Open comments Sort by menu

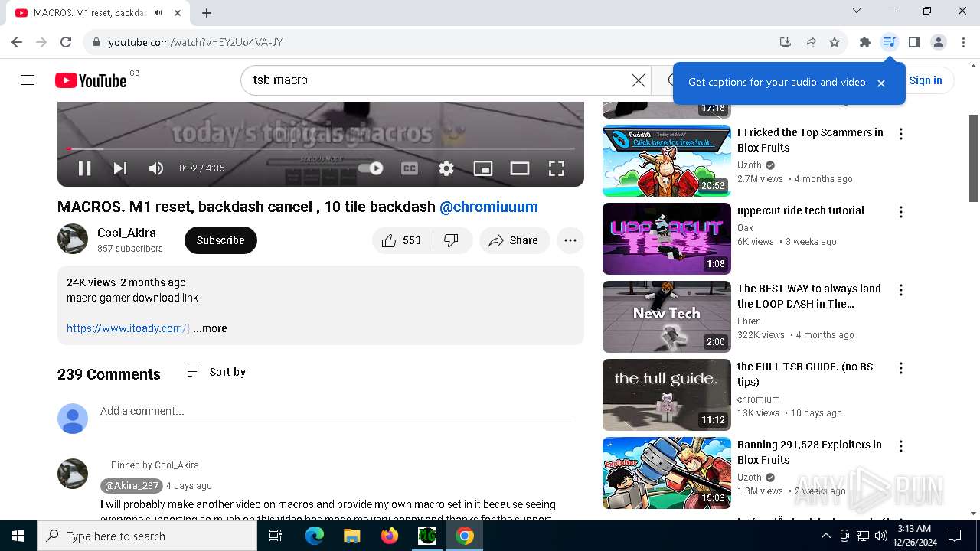(x=217, y=372)
